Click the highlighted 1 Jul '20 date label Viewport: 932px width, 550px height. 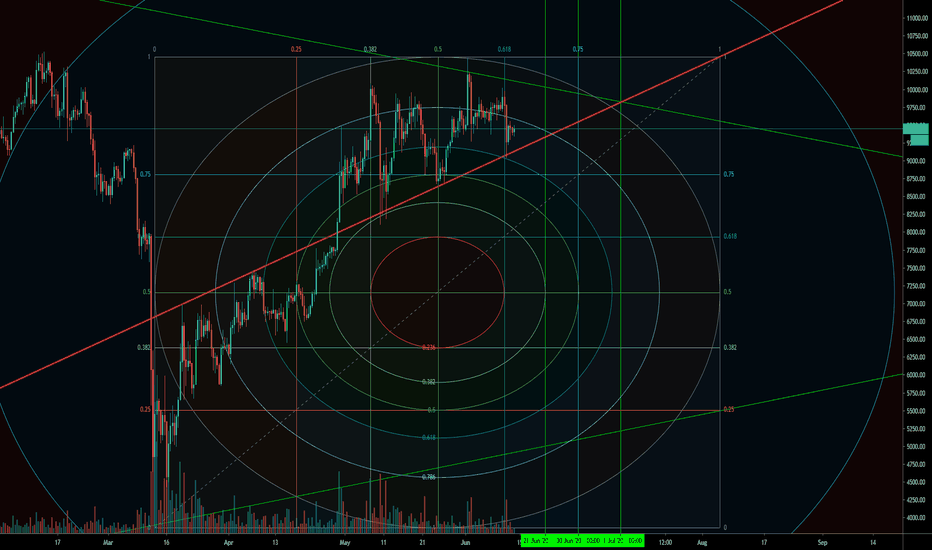click(613, 541)
